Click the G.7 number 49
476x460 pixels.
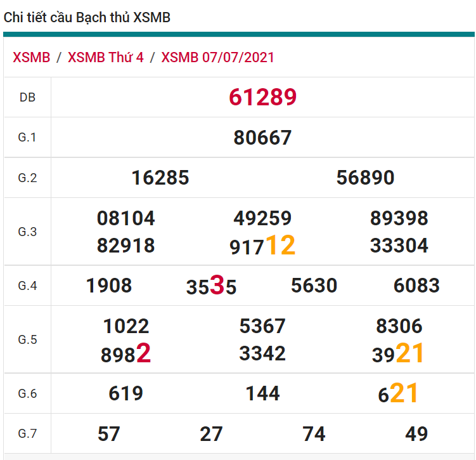[416, 434]
